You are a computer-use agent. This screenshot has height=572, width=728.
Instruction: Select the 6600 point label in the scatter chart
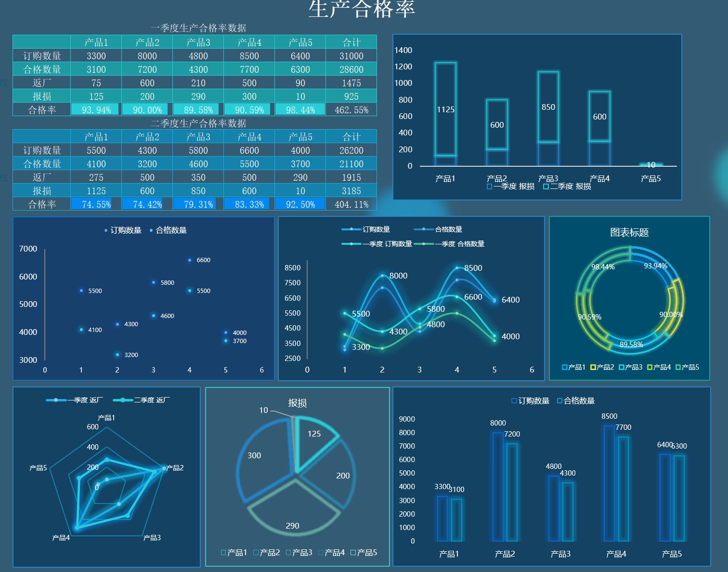204,260
